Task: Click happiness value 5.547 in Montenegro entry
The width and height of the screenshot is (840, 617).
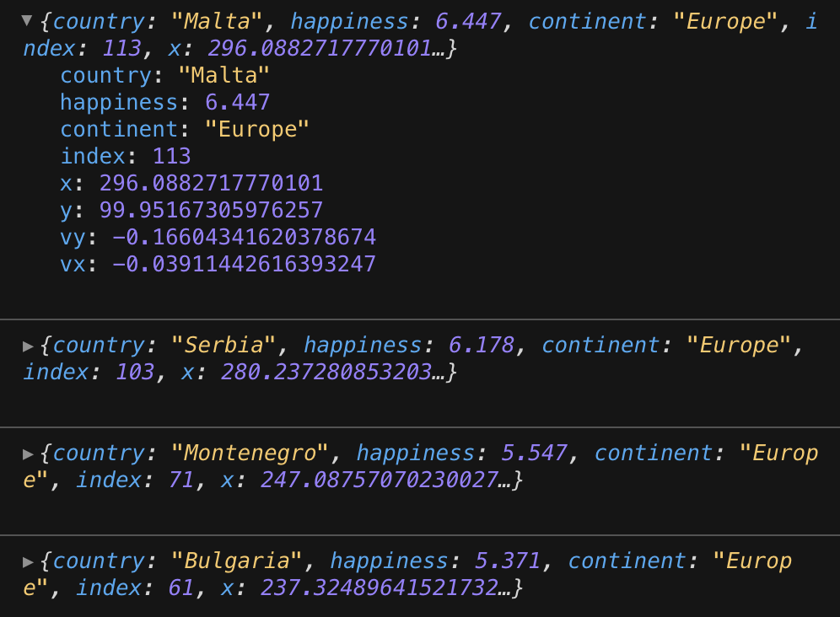Action: pos(534,453)
